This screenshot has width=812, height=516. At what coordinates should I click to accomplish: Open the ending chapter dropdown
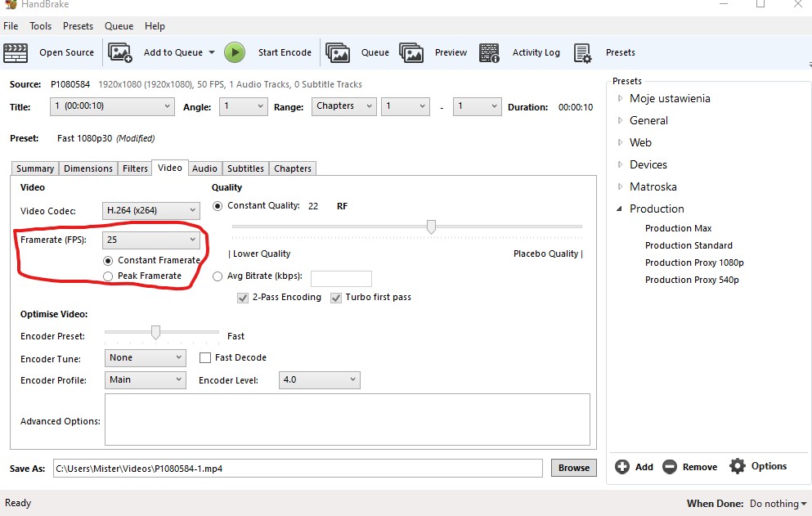(477, 106)
